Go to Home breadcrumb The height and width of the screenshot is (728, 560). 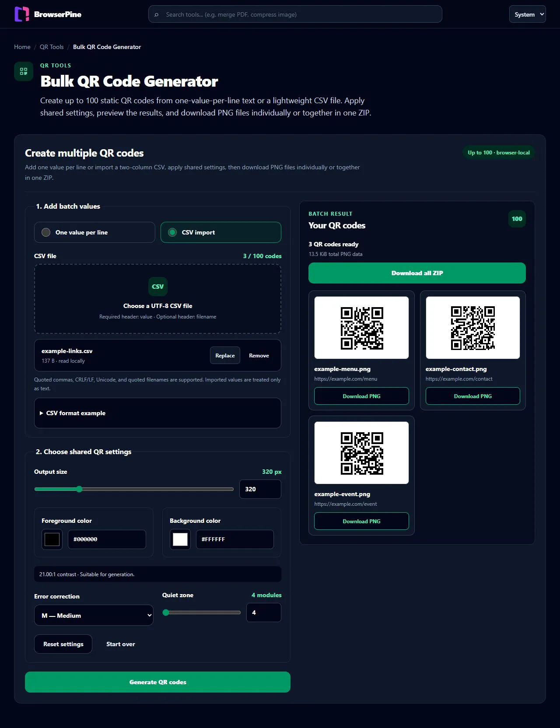pos(22,47)
